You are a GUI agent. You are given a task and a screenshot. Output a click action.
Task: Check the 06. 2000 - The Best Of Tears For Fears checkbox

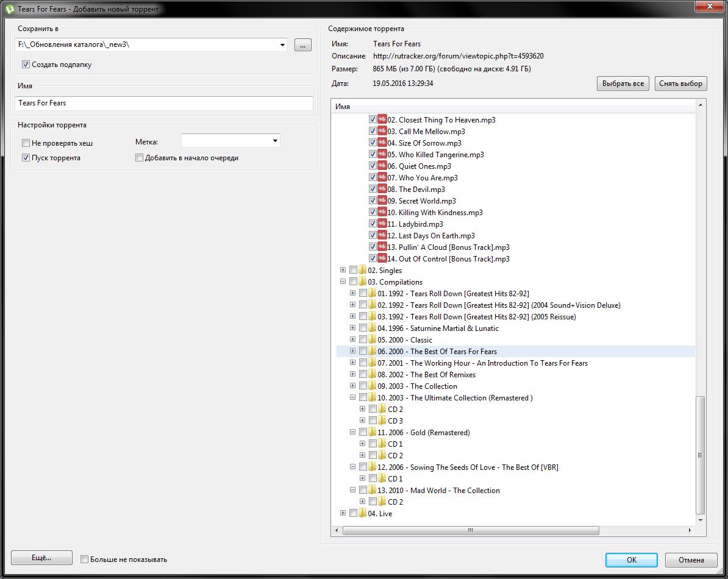click(x=363, y=351)
